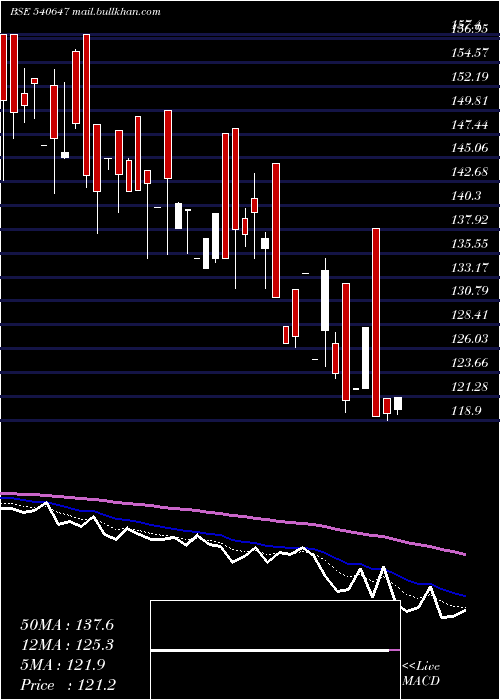This screenshot has height=700, width=500.
Task: Click the 145.06 price axis label
Action: tap(470, 148)
